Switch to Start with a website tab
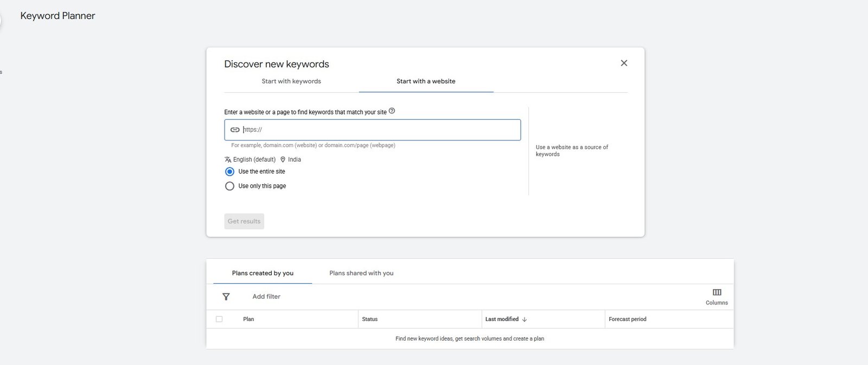The width and height of the screenshot is (868, 365). pyautogui.click(x=426, y=81)
